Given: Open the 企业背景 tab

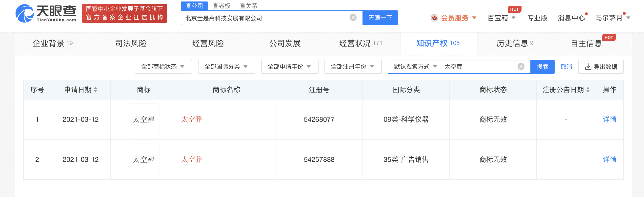Looking at the screenshot, I should pyautogui.click(x=53, y=43).
